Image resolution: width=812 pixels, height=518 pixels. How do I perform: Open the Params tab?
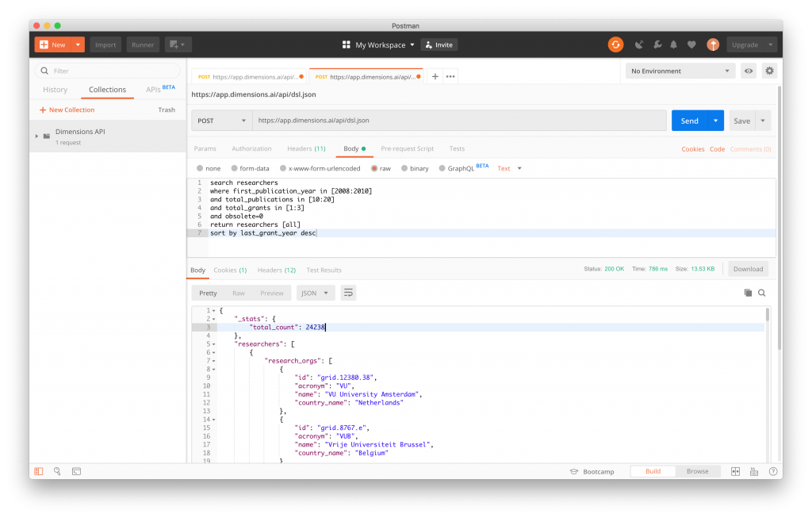click(205, 148)
